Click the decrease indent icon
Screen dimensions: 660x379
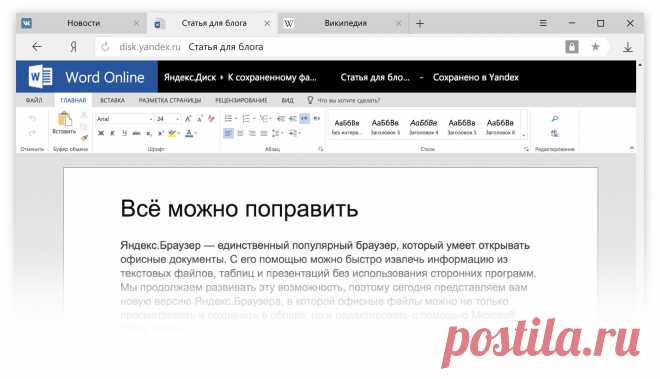(x=281, y=118)
